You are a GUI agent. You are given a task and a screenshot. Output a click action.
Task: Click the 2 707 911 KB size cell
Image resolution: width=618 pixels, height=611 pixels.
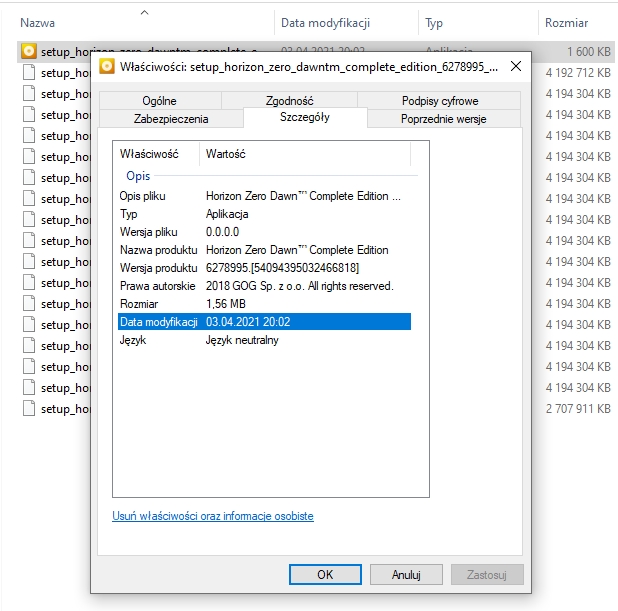[x=578, y=408]
